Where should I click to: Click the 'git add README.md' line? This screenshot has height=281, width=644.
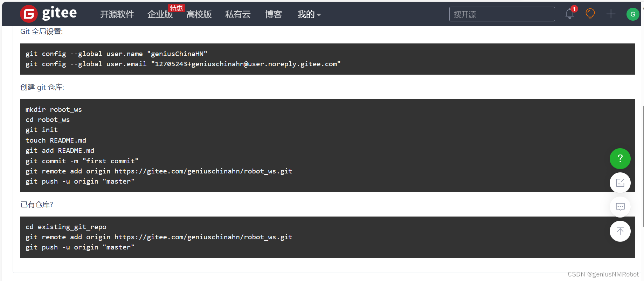[x=60, y=150]
